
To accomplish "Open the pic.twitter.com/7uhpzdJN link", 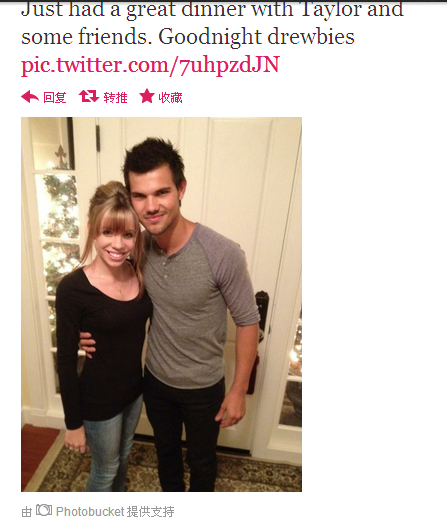I will pos(150,65).
